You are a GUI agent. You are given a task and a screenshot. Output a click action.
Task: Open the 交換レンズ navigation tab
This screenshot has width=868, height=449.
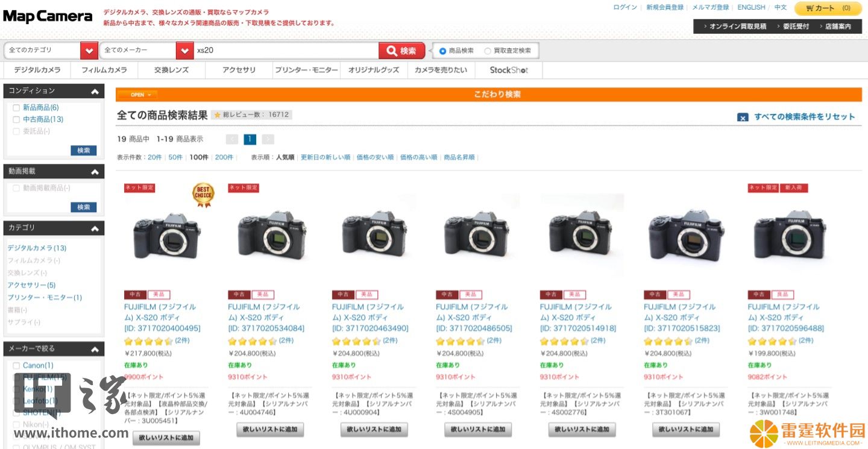[171, 70]
